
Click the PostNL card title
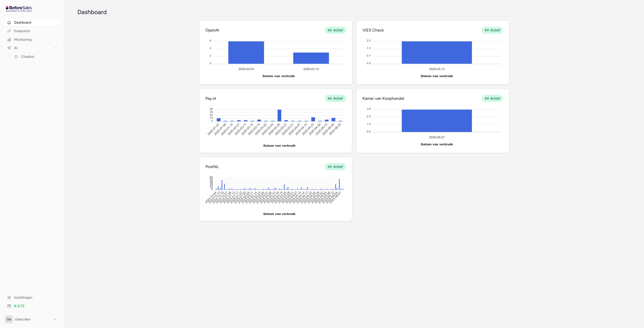(x=212, y=167)
